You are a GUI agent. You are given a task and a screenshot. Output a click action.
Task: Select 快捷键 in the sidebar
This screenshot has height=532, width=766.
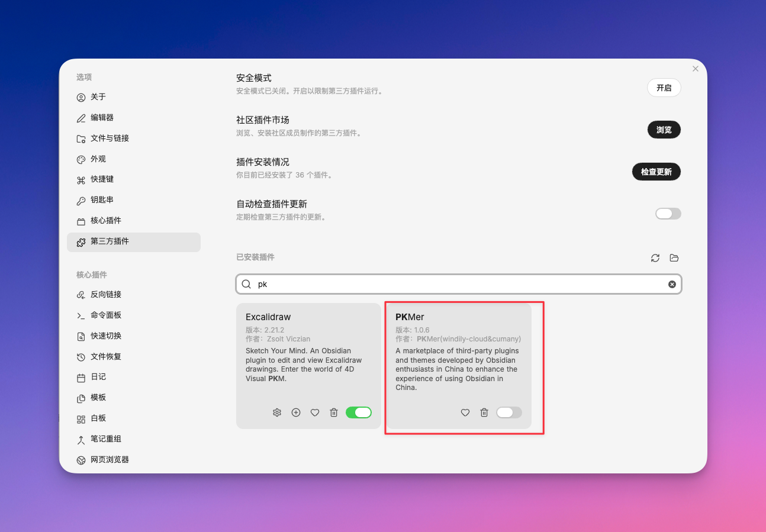pyautogui.click(x=102, y=179)
